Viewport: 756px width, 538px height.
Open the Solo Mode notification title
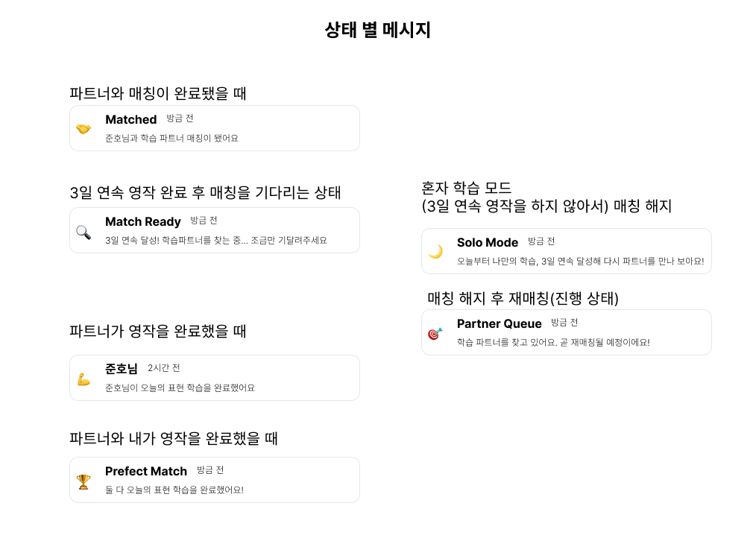coord(488,242)
